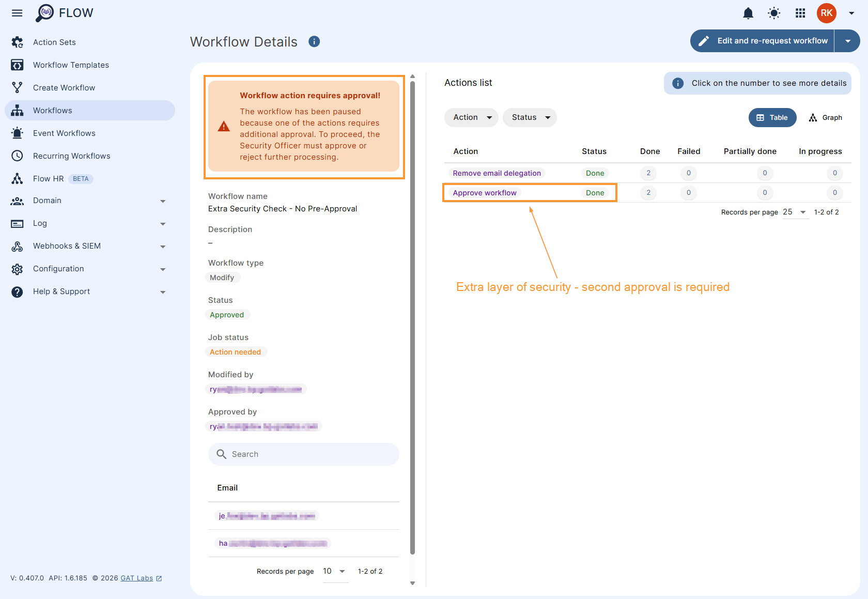
Task: Switch the theme with the brightness icon
Action: point(773,13)
